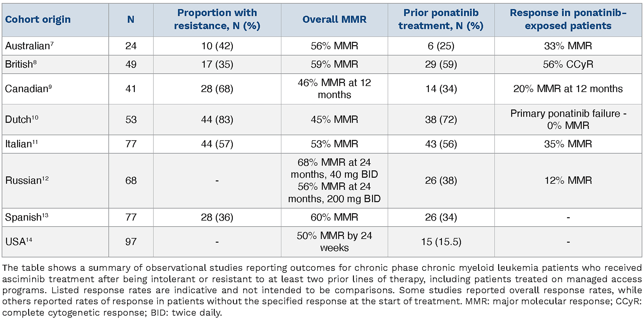The height and width of the screenshot is (322, 644).
Task: Select the "Overall MMR" column header
Action: click(x=334, y=20)
